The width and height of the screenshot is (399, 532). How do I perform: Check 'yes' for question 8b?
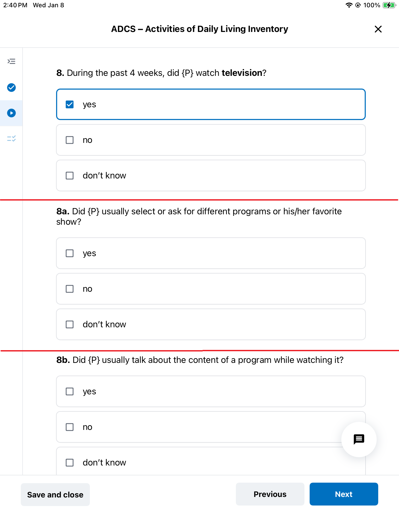(211, 391)
